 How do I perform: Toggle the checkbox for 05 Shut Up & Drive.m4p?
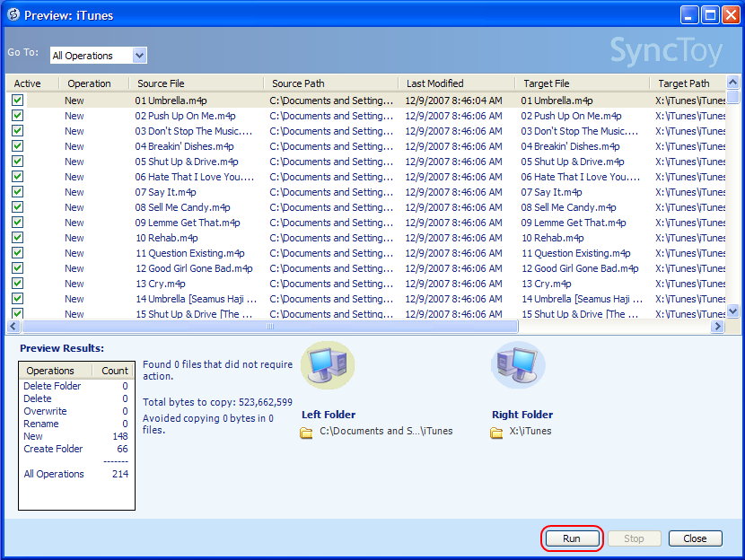[18, 161]
